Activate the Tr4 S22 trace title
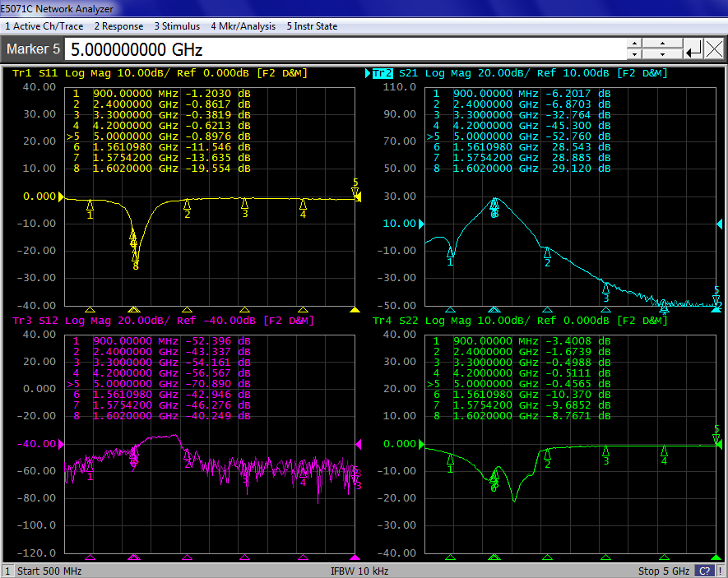This screenshot has height=578, width=728. pyautogui.click(x=519, y=320)
